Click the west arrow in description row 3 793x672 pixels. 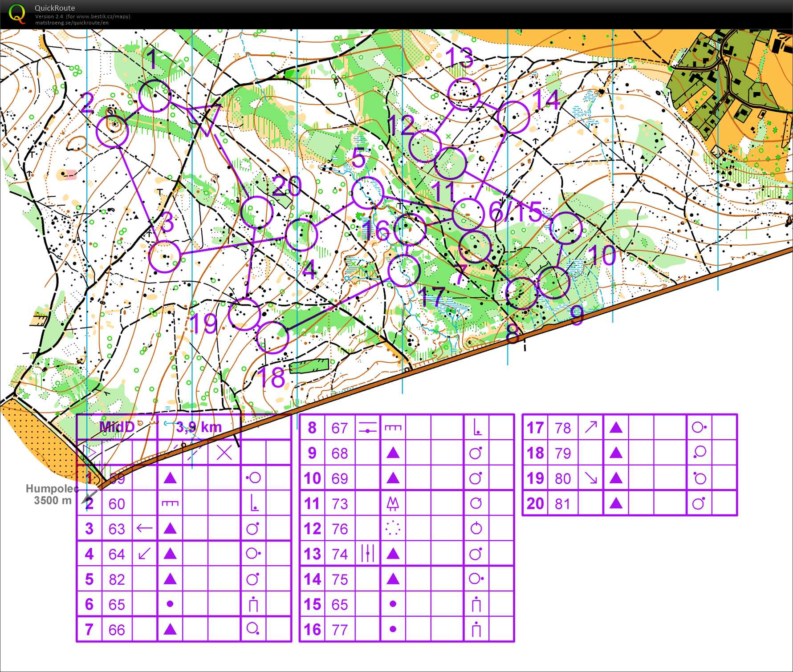tap(145, 529)
